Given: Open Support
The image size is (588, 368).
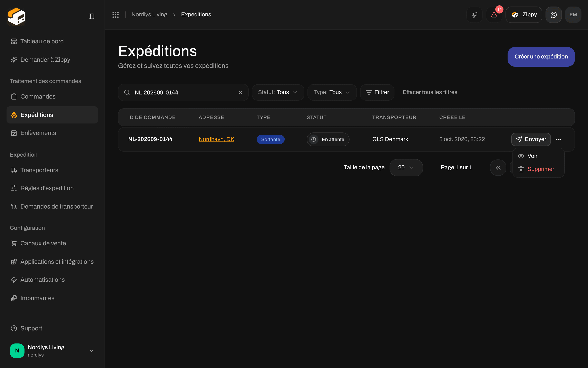Looking at the screenshot, I should point(52,328).
